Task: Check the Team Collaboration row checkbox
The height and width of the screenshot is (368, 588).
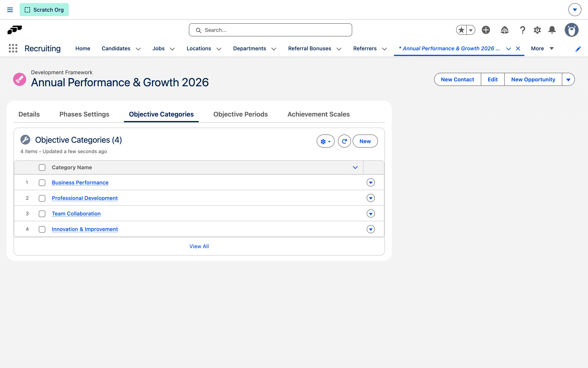Action: (42, 214)
